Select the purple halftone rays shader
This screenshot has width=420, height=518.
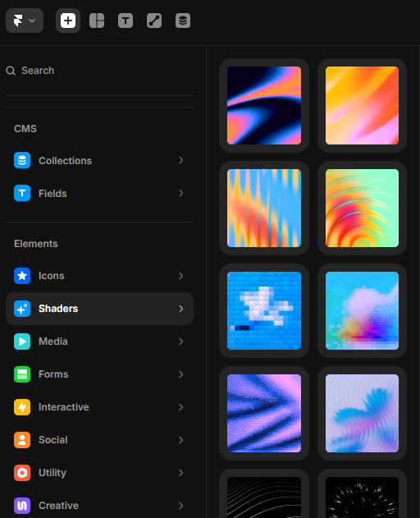(264, 413)
